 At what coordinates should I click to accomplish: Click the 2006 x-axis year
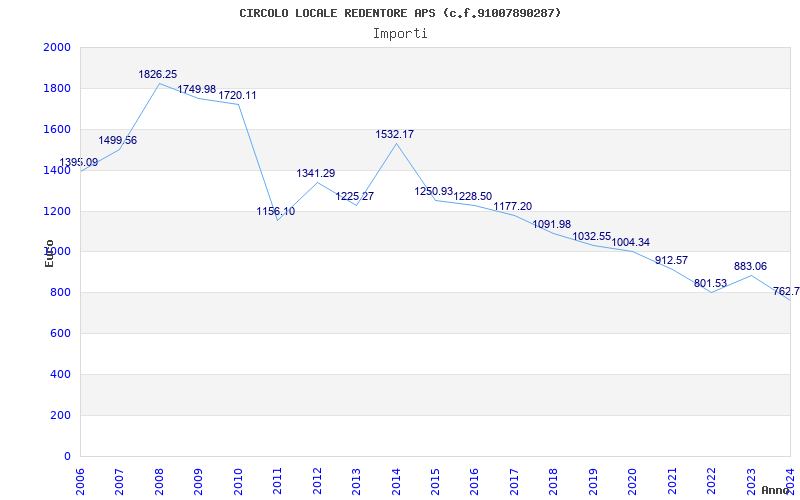tap(80, 482)
